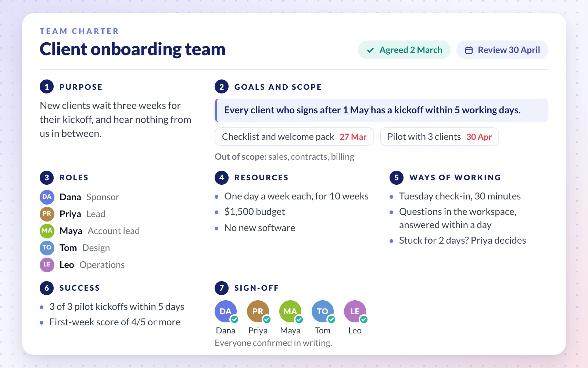Image resolution: width=588 pixels, height=368 pixels.
Task: Click the Agreed 2 March status pill
Action: point(404,50)
